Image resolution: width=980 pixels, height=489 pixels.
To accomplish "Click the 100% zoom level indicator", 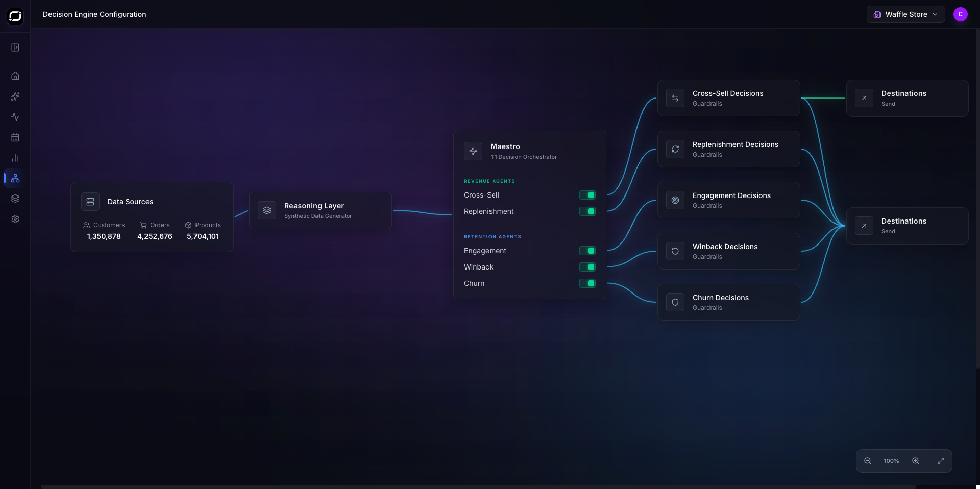I will pyautogui.click(x=891, y=461).
